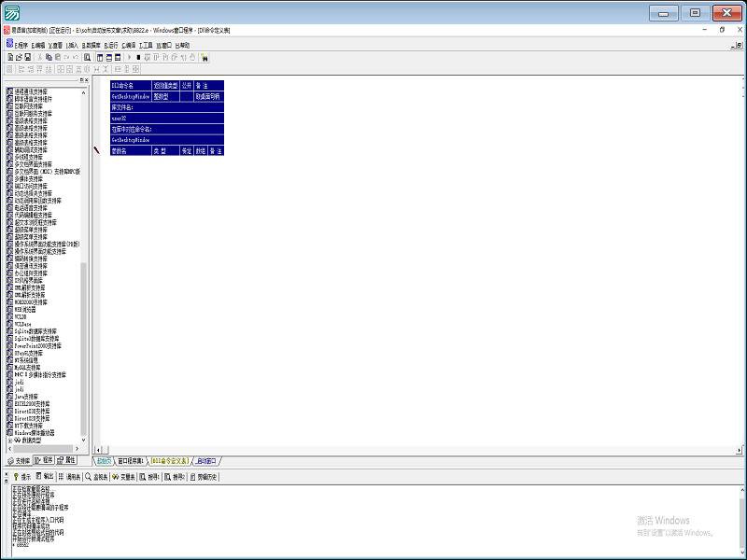
Task: Click the Run program play icon
Action: pyautogui.click(x=130, y=57)
